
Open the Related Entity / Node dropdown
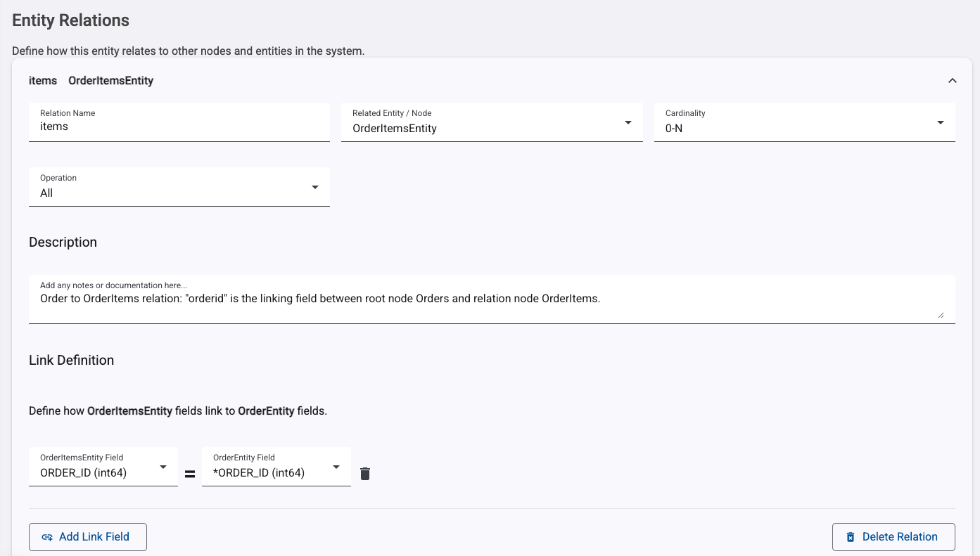coord(491,123)
